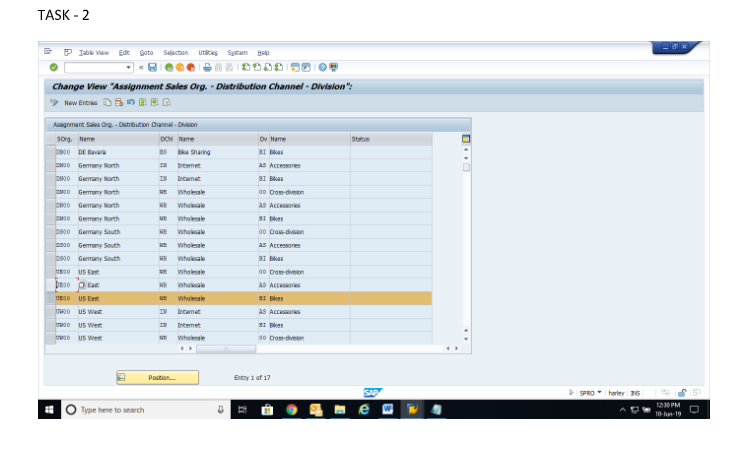Click the Entry 1 of 17 text
The height and width of the screenshot is (454, 752).
click(x=252, y=378)
